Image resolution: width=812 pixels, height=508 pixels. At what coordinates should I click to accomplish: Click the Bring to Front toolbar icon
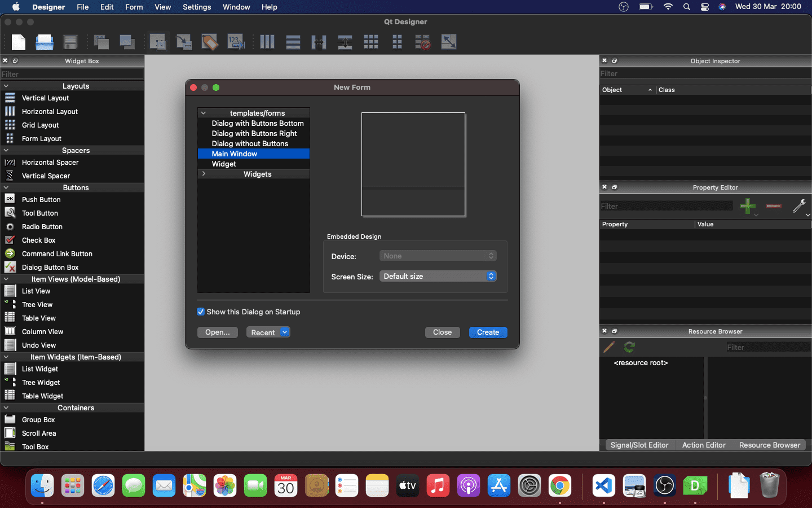[127, 42]
